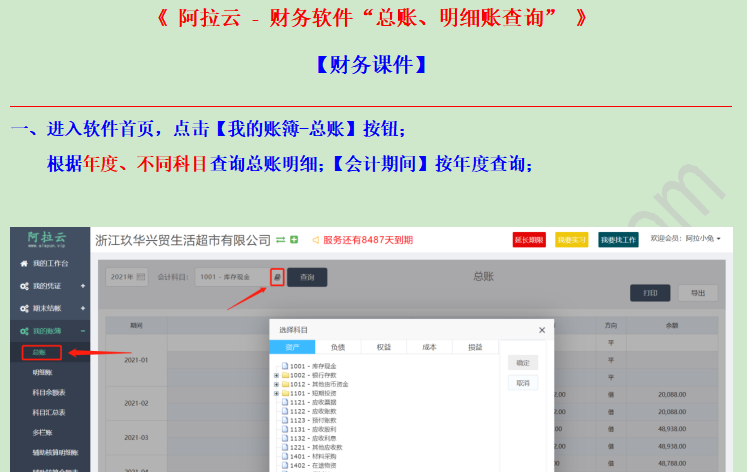This screenshot has width=747, height=472.
Task: Open the 2021年 year picker
Action: [127, 277]
